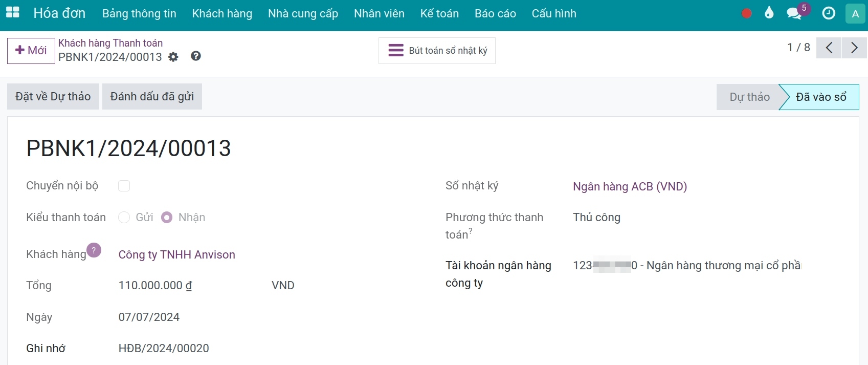This screenshot has height=365, width=868.
Task: Go to next record arrow
Action: (854, 48)
